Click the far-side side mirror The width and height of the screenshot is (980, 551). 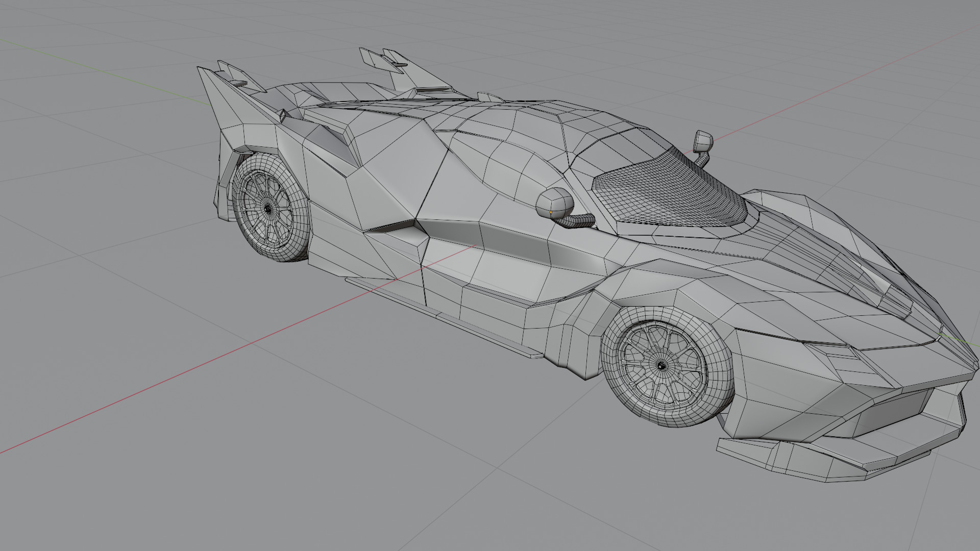[x=703, y=141]
